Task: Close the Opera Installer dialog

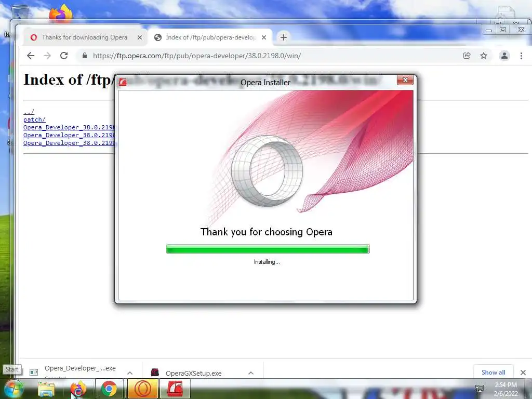Action: click(405, 80)
